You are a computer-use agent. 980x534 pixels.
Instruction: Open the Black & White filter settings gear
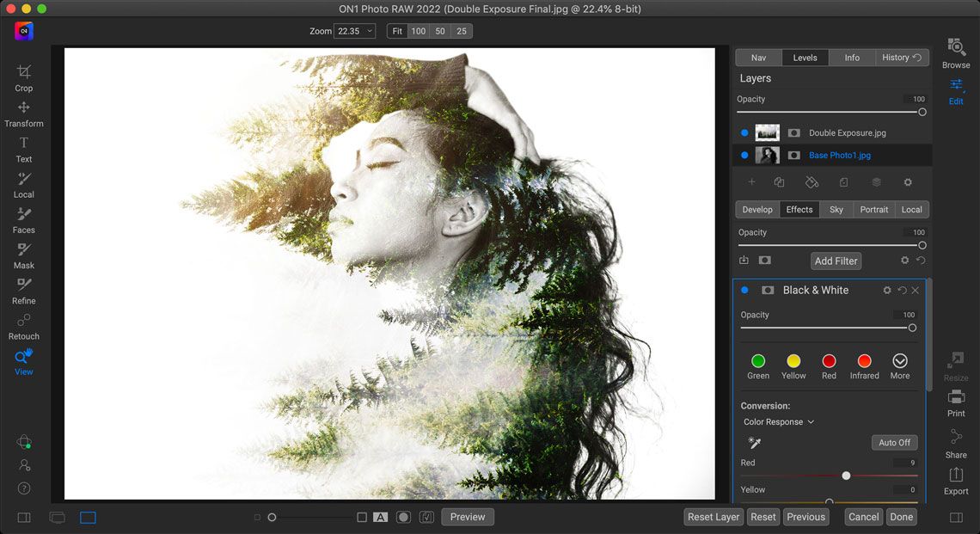pyautogui.click(x=886, y=290)
